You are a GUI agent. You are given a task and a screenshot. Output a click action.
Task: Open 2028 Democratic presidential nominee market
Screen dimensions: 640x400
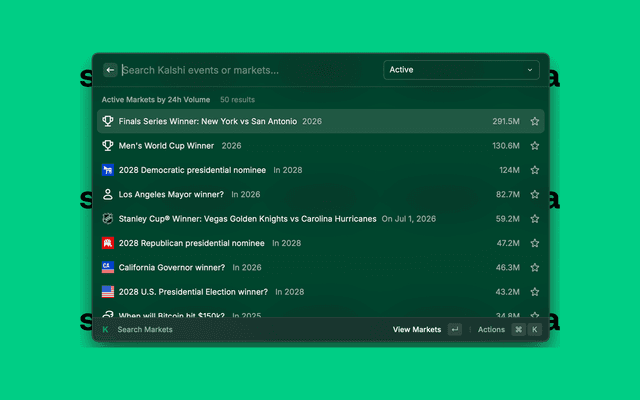[321, 170]
